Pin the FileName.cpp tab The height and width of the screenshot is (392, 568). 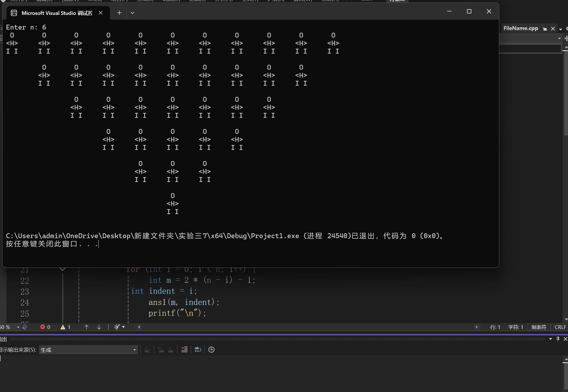coord(545,29)
